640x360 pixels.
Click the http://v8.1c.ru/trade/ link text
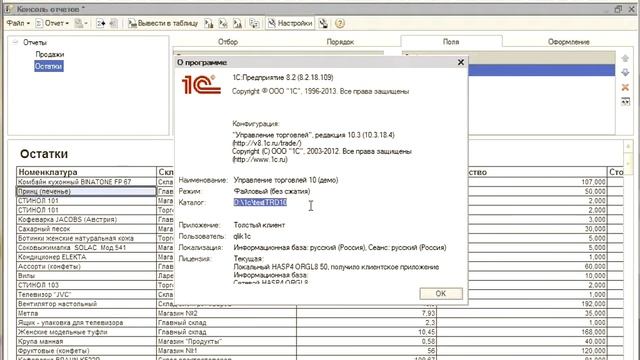coord(267,143)
